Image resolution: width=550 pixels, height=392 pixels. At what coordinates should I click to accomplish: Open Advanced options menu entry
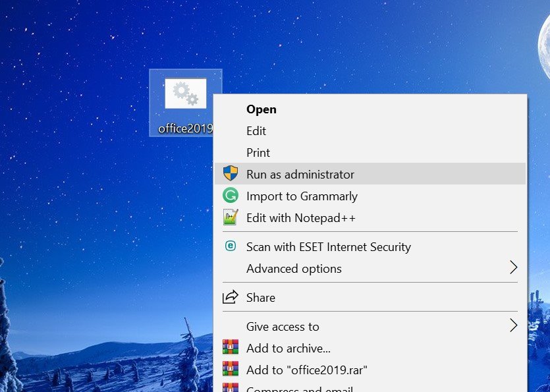(370, 268)
